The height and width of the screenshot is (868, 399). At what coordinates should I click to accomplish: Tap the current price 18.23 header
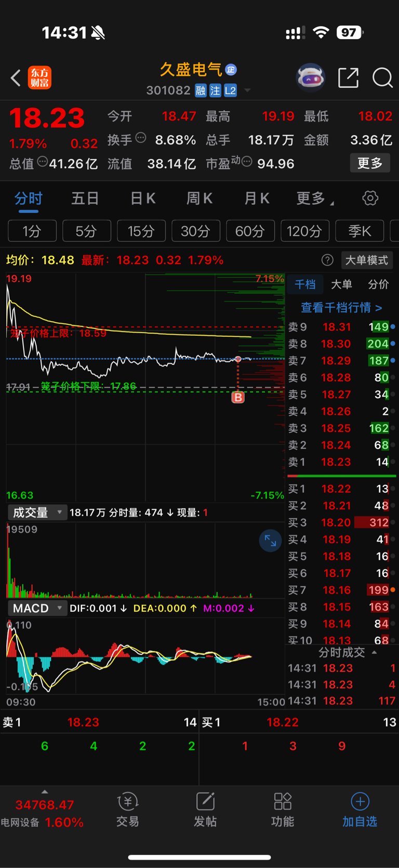tap(47, 117)
